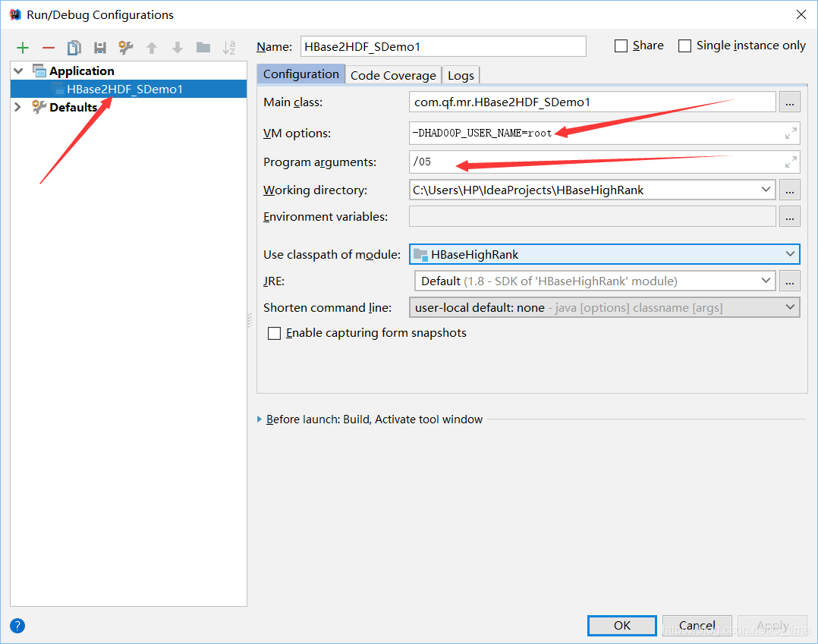Switch to the Logs tab

(461, 75)
